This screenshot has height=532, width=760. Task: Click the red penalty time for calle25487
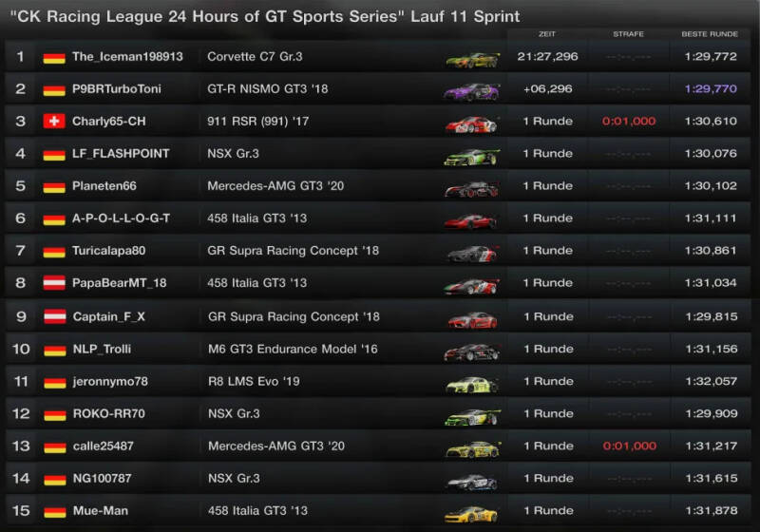(x=629, y=446)
